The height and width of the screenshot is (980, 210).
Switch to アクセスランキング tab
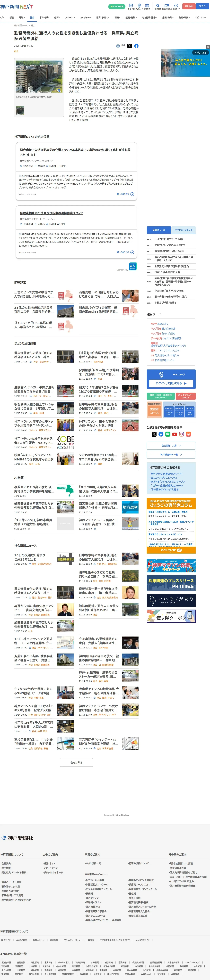pyautogui.click(x=183, y=230)
